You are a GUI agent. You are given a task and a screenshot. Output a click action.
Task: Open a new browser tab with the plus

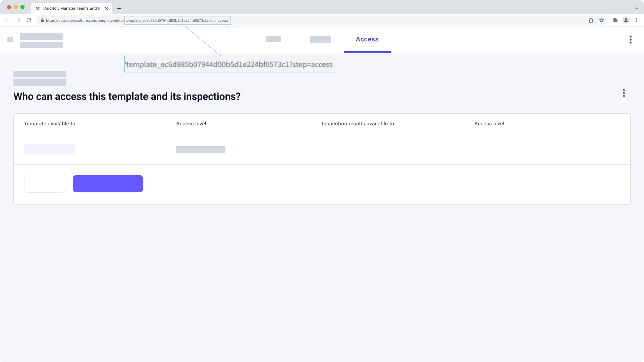119,8
